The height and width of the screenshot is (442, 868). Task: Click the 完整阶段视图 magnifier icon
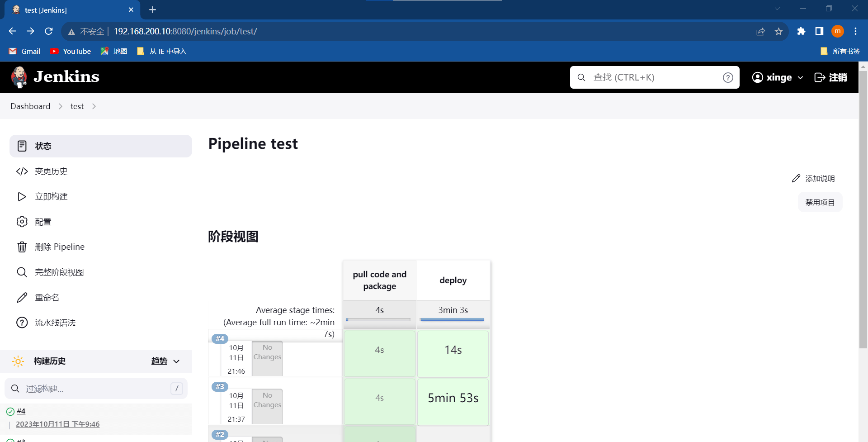tap(22, 272)
